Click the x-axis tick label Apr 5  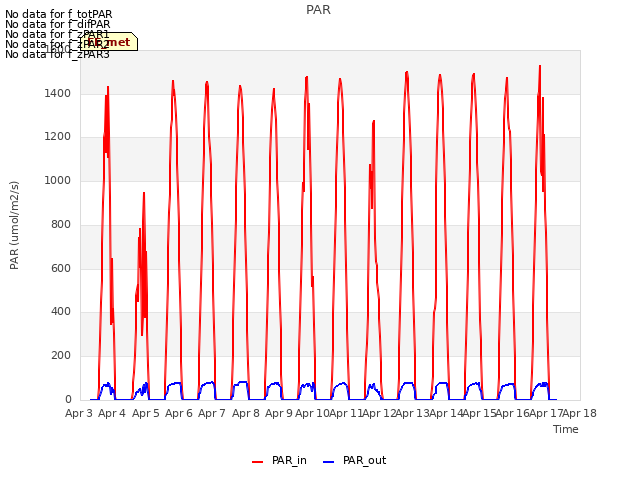pyautogui.click(x=145, y=413)
